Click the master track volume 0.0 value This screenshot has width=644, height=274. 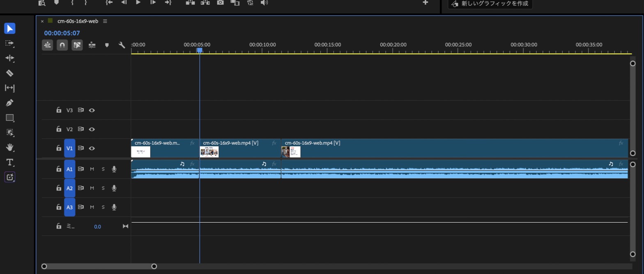tap(97, 226)
